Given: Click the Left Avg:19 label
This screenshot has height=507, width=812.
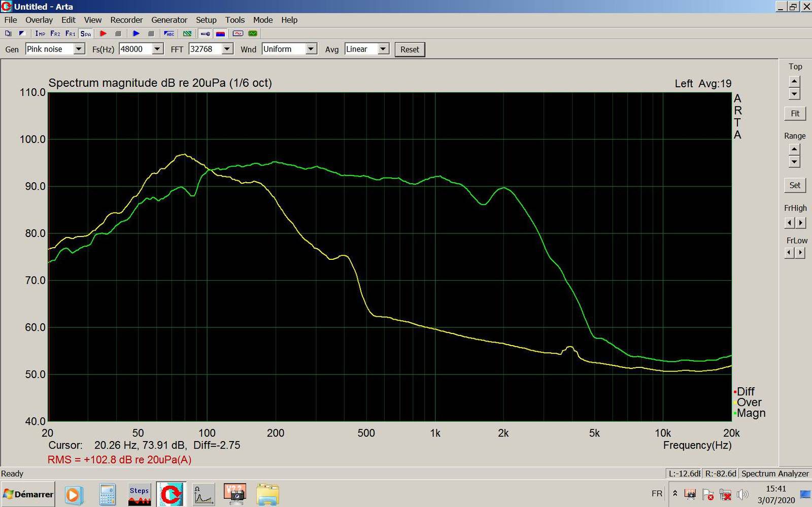Looking at the screenshot, I should (703, 84).
